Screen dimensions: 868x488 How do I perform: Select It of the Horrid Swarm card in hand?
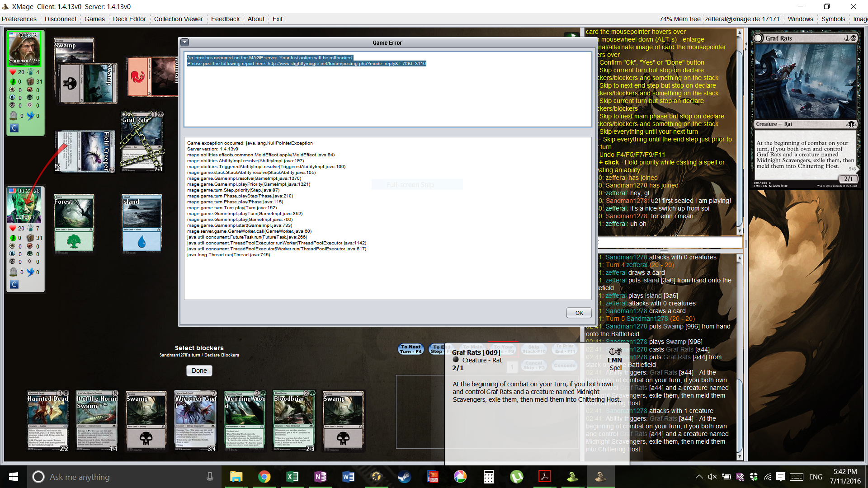(97, 421)
